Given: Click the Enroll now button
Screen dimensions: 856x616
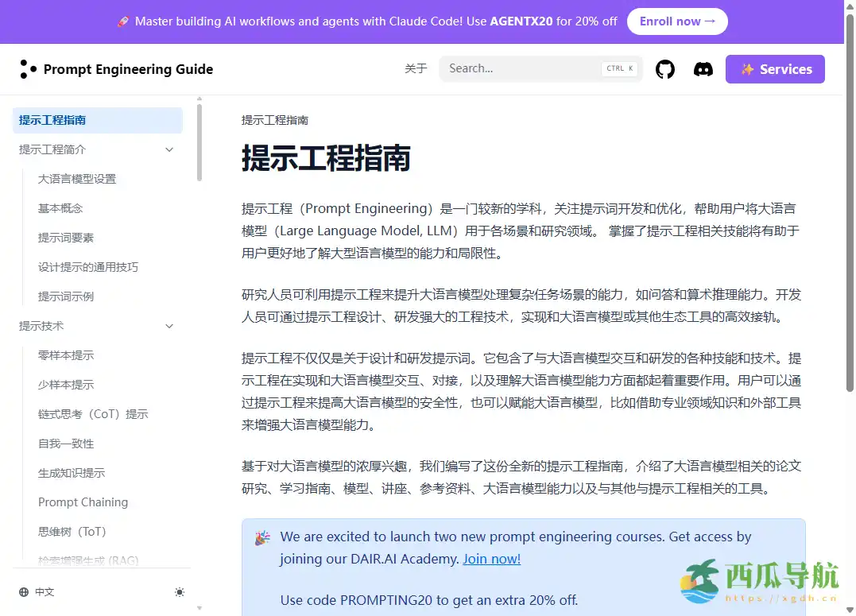Looking at the screenshot, I should point(677,21).
